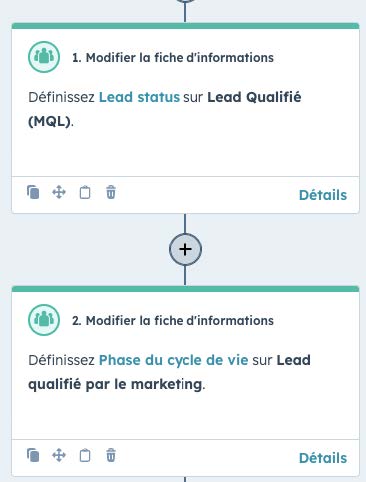The height and width of the screenshot is (482, 366).
Task: Select the title '1. Modifier la fiche d'informations'
Action: coord(173,58)
